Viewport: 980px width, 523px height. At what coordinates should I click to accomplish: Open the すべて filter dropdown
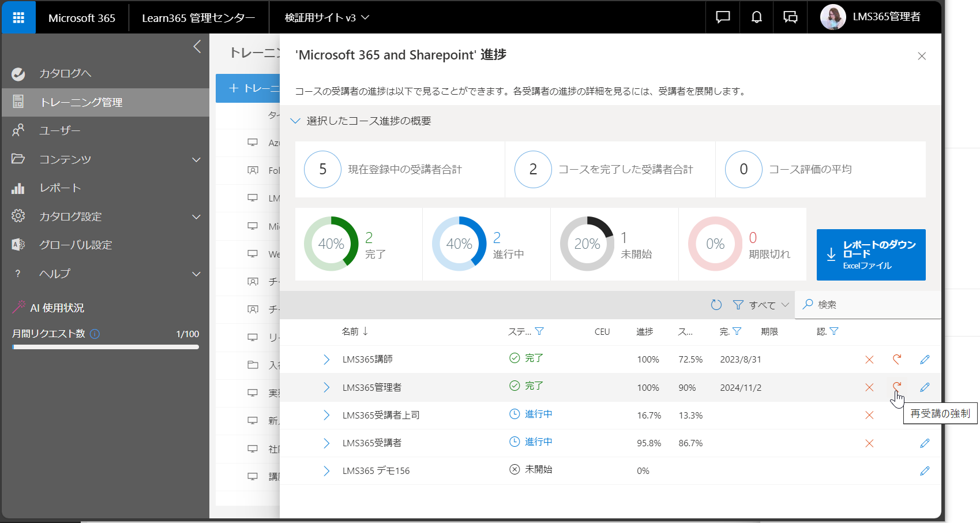[x=761, y=305]
